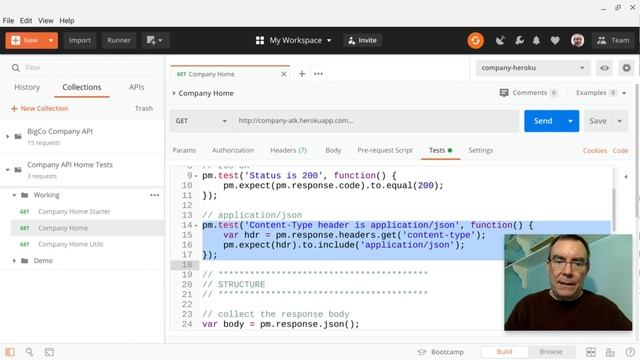This screenshot has width=640, height=360.
Task: Click the environment quick look eye icon
Action: click(604, 68)
